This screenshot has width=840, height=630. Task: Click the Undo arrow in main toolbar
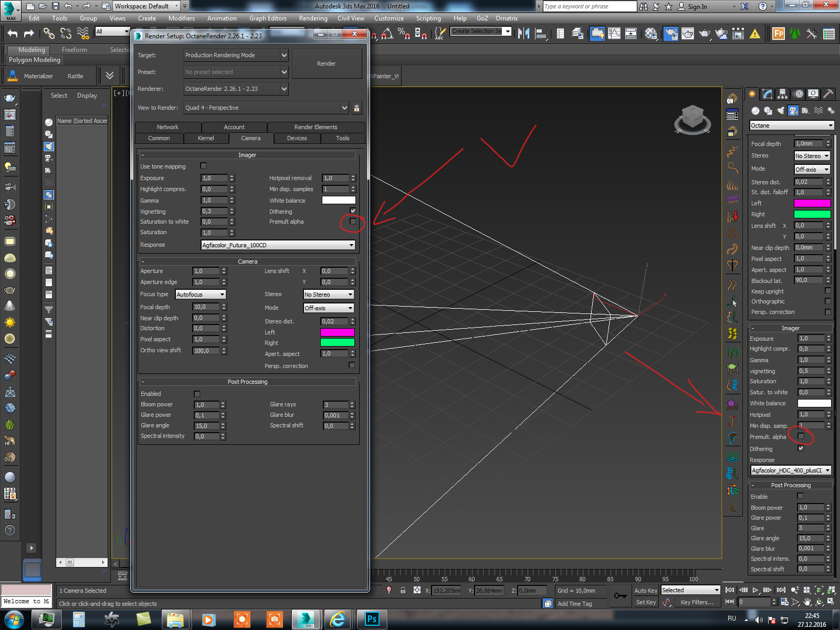[13, 34]
